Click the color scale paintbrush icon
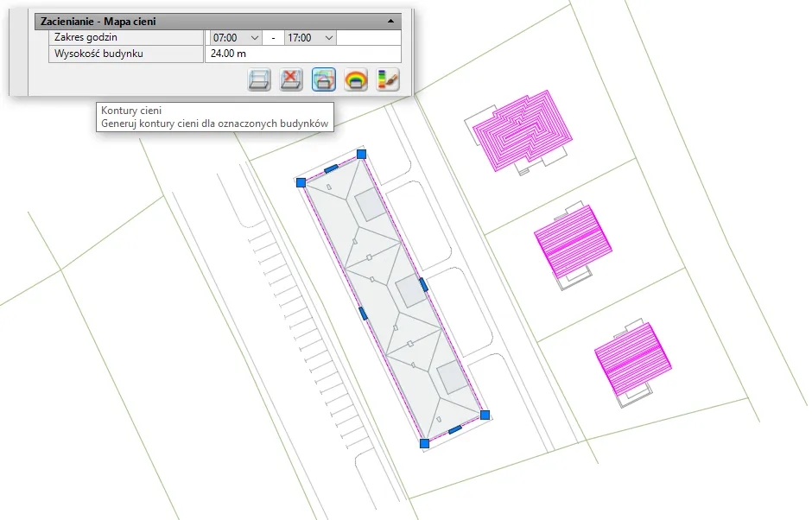The width and height of the screenshot is (812, 520). [x=388, y=80]
